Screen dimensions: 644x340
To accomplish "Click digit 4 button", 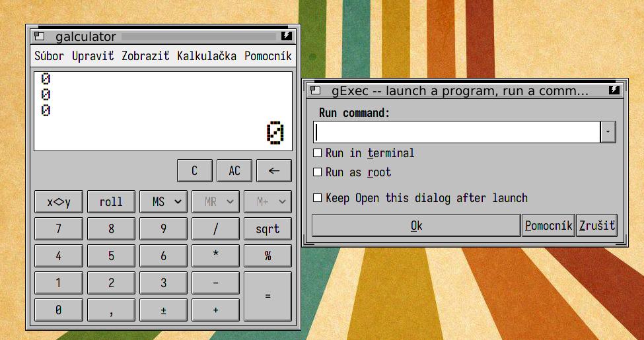I will (x=59, y=255).
